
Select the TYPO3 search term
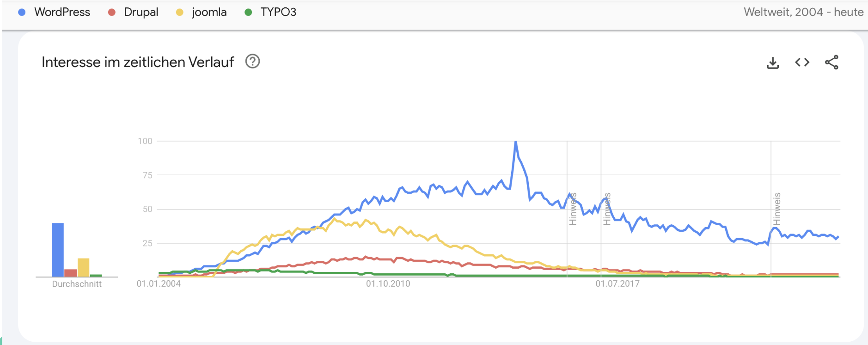point(278,12)
